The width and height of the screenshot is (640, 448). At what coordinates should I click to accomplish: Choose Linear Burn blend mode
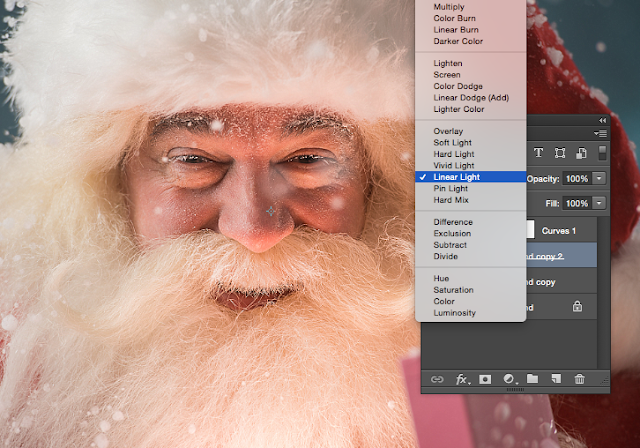[x=456, y=30]
